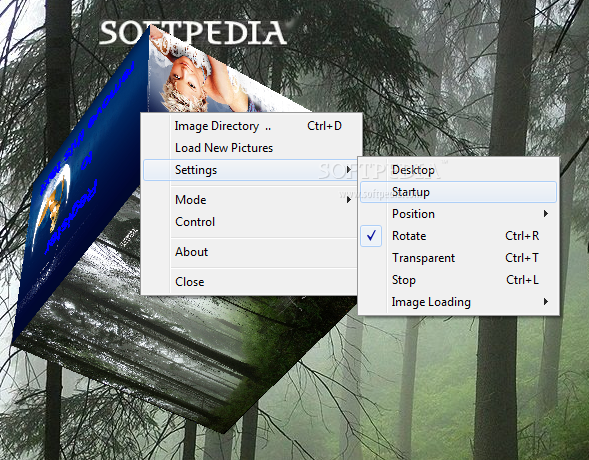Open Image Loading submenu item
The width and height of the screenshot is (589, 460).
pyautogui.click(x=458, y=302)
